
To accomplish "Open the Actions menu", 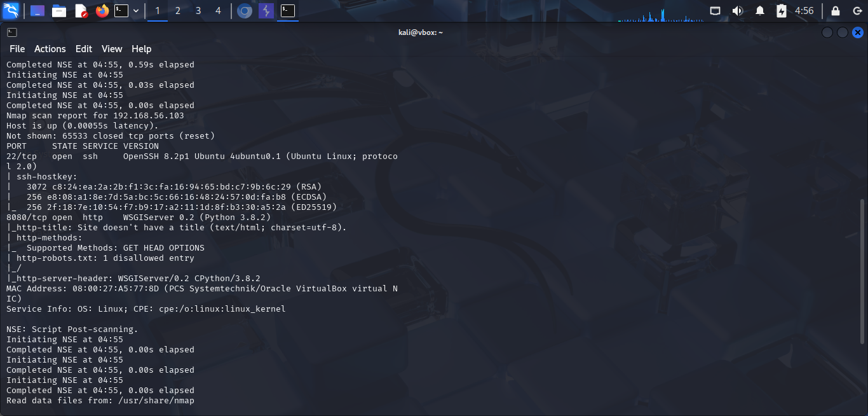I will click(x=50, y=49).
